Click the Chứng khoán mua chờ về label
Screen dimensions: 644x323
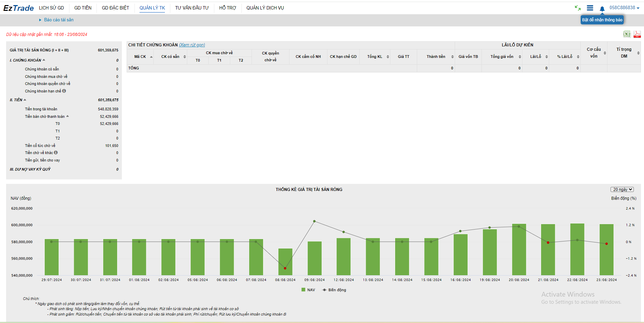point(46,77)
